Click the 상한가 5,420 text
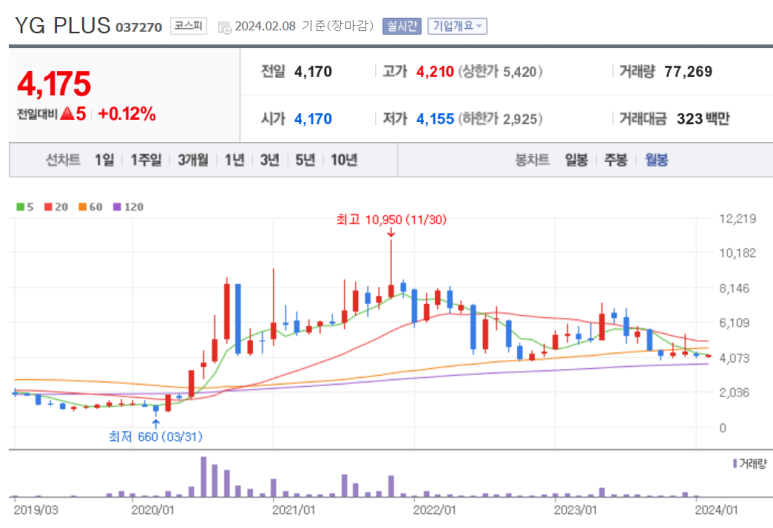Viewport: 773px width, 528px height. pyautogui.click(x=500, y=72)
